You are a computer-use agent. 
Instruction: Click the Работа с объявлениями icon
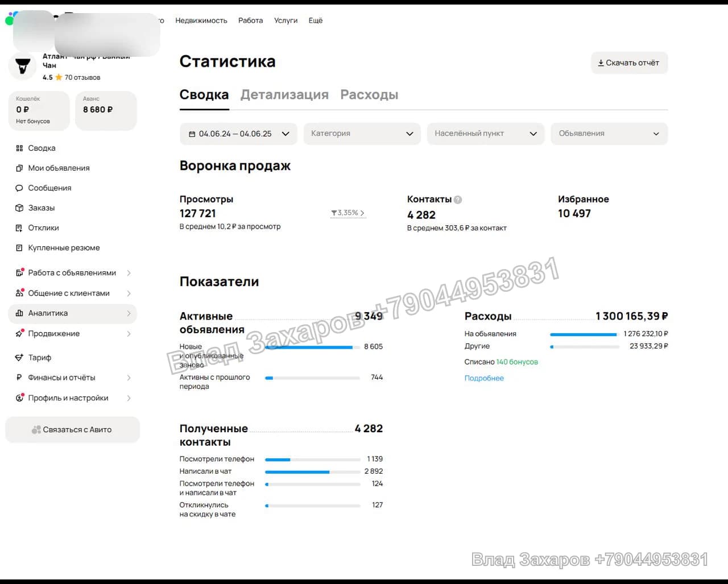[x=20, y=272]
